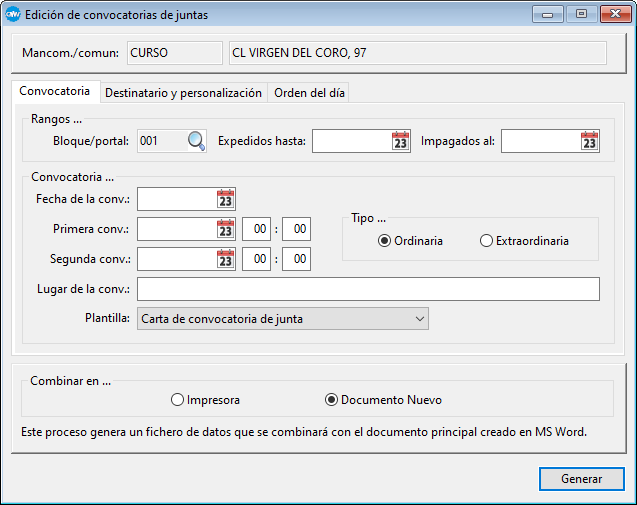Open calendar for Segunda conv. date
Screen dimensions: 637x505
[x=225, y=259]
